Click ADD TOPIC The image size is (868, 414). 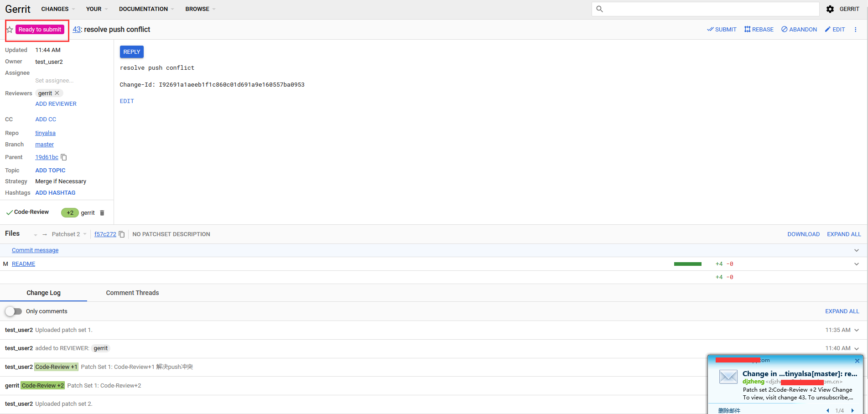point(50,171)
